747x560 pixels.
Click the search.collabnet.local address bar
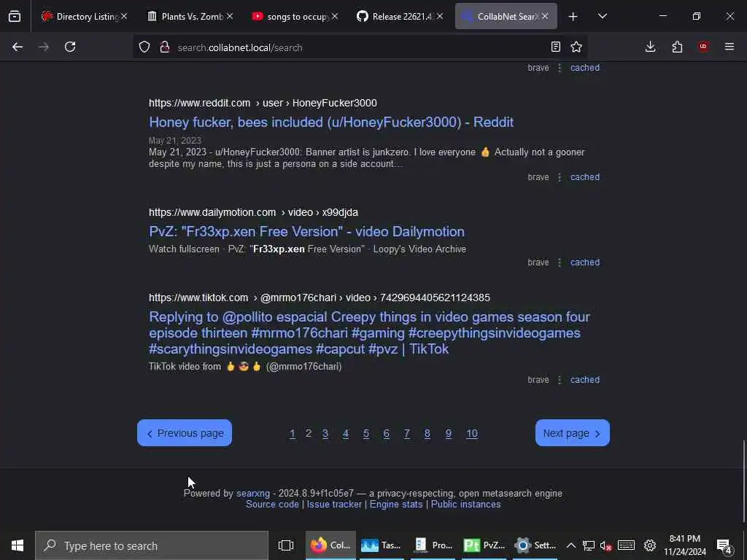click(360, 47)
